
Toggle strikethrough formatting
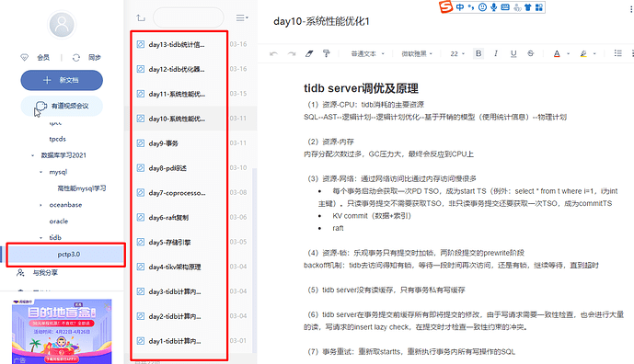531,53
